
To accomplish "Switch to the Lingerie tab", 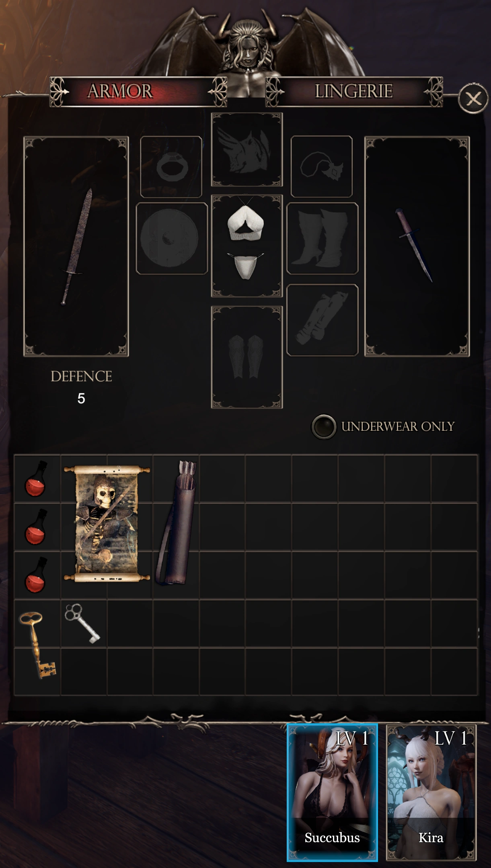I will point(354,92).
